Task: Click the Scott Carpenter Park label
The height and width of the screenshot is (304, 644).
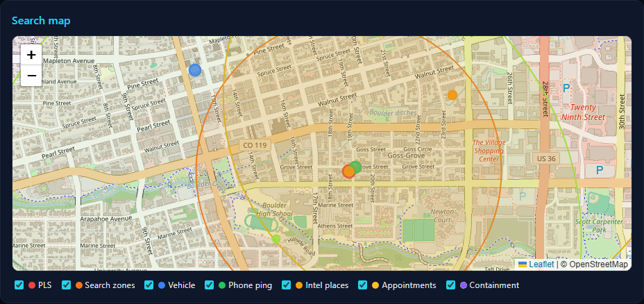Action: (599, 226)
